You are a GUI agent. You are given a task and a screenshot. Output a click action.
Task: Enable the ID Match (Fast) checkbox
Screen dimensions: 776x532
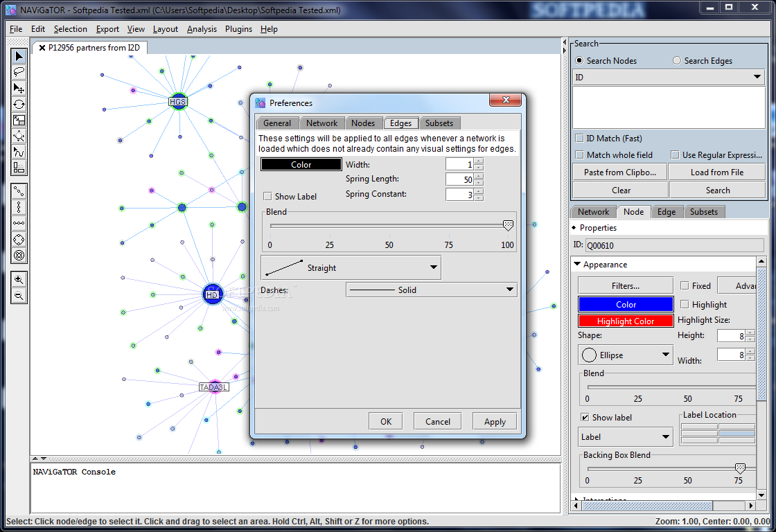(579, 138)
